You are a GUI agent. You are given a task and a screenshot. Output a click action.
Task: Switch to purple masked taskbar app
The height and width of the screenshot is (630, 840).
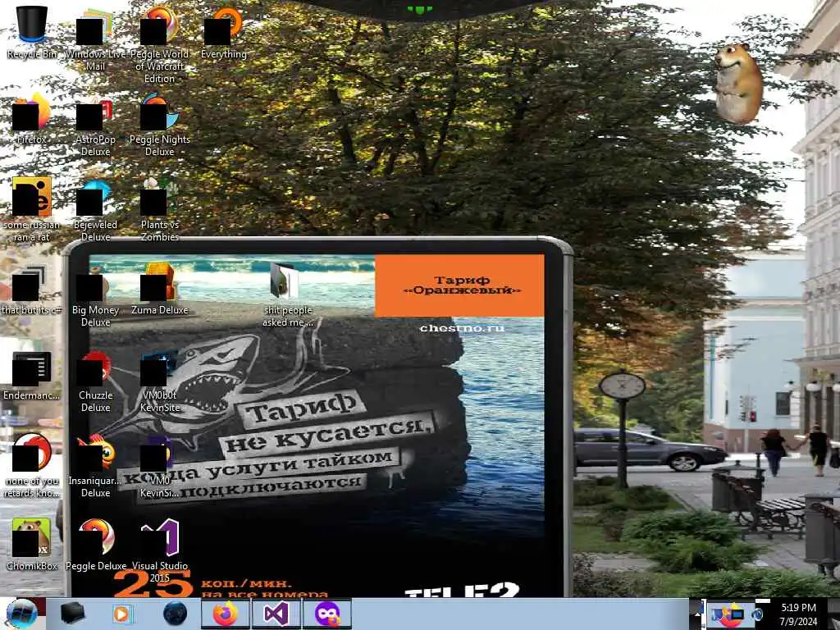327,614
